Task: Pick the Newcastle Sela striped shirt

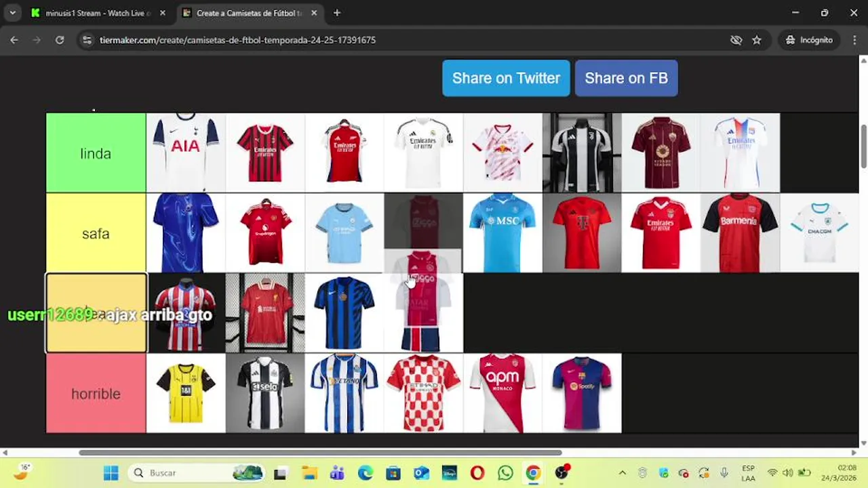Action: (x=265, y=392)
